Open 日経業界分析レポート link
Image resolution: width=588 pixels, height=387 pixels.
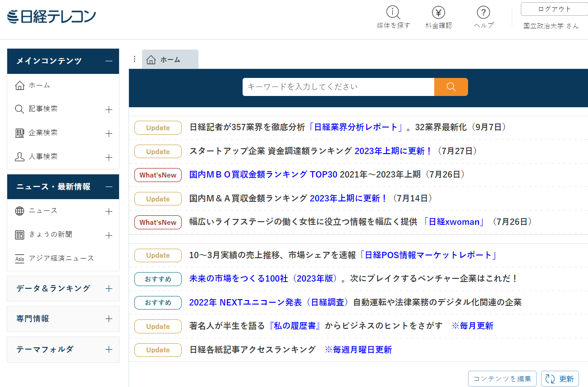(356, 127)
